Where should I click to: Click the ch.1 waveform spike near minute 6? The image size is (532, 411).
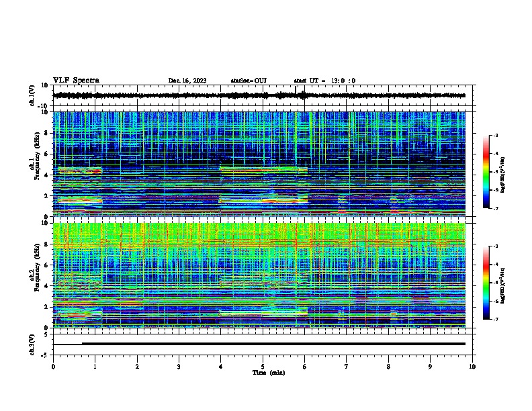(296, 91)
